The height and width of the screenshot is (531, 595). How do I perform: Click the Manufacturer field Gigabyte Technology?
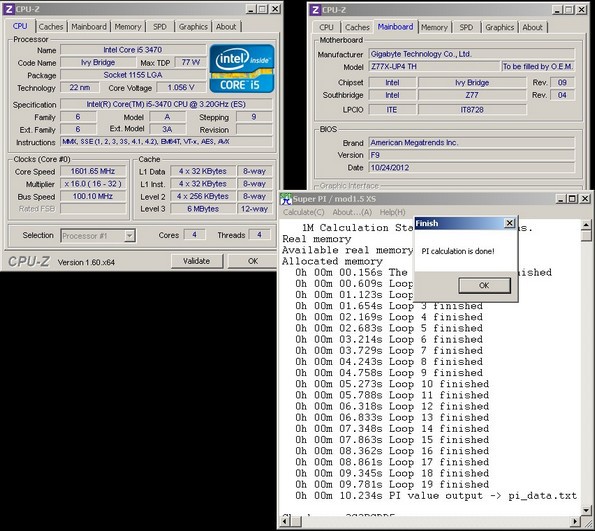(472, 54)
